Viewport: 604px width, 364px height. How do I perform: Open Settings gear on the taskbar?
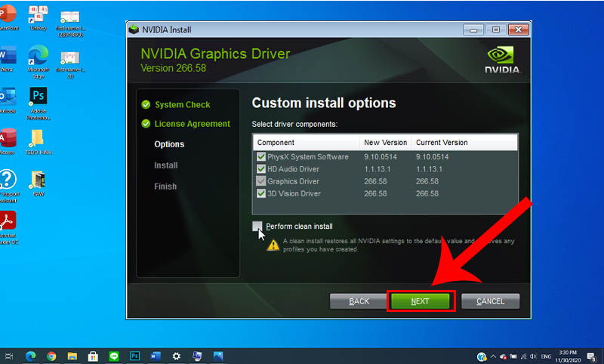point(176,356)
